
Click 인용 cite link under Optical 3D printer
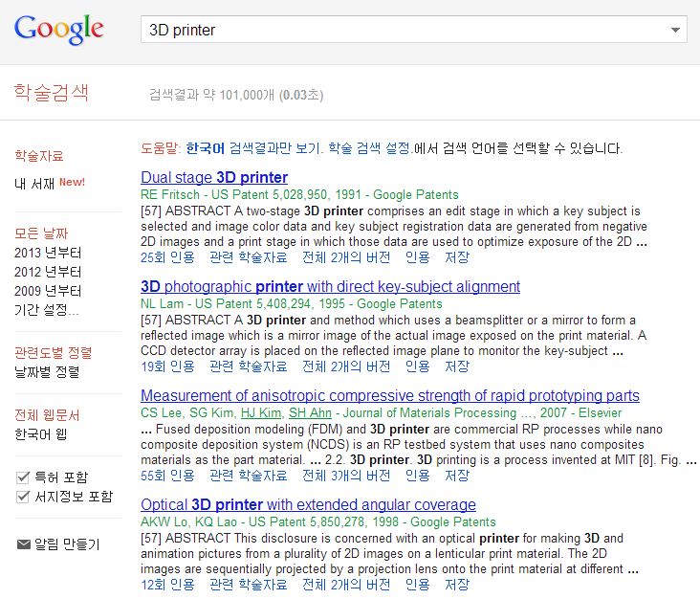pyautogui.click(x=418, y=585)
